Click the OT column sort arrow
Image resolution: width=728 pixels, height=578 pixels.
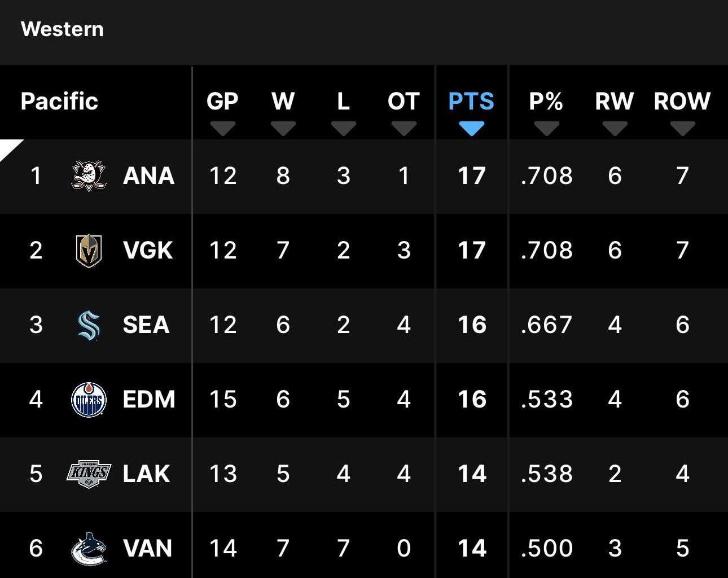[404, 128]
